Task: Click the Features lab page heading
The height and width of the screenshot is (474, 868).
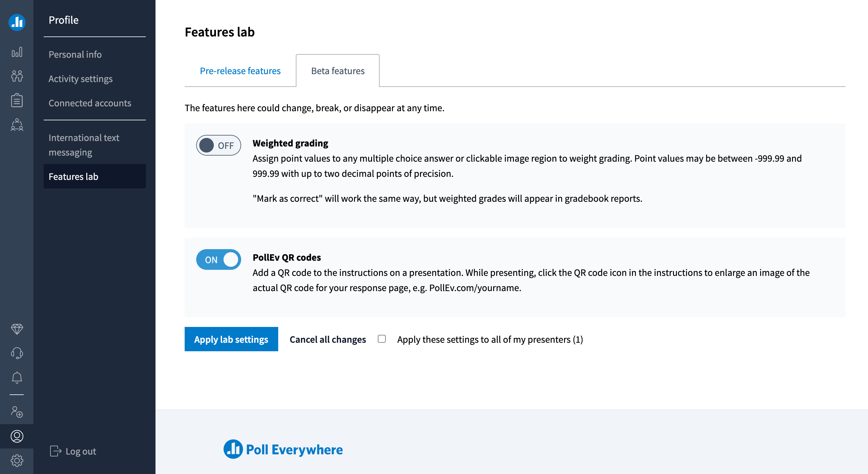Action: pos(220,32)
